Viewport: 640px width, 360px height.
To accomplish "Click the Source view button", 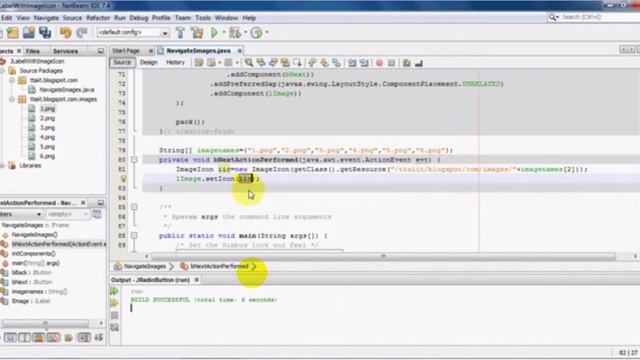I will tap(122, 62).
